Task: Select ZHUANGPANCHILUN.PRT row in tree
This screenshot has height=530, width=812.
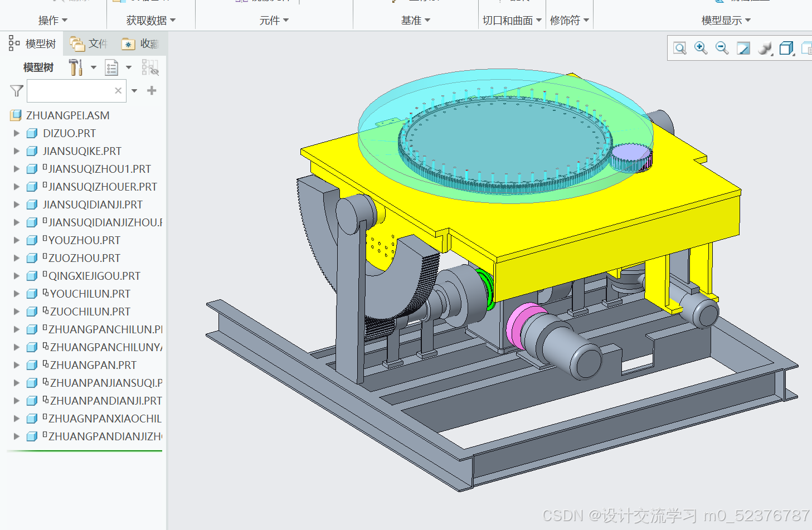Action: coord(105,329)
